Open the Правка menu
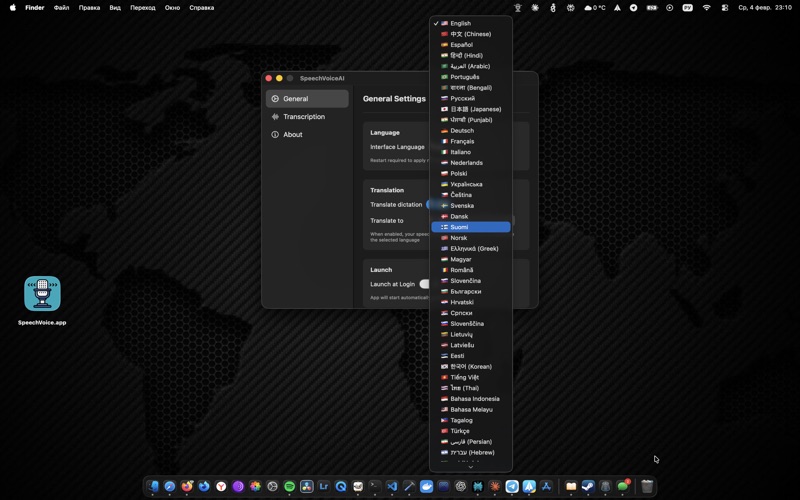Image resolution: width=800 pixels, height=500 pixels. (89, 8)
